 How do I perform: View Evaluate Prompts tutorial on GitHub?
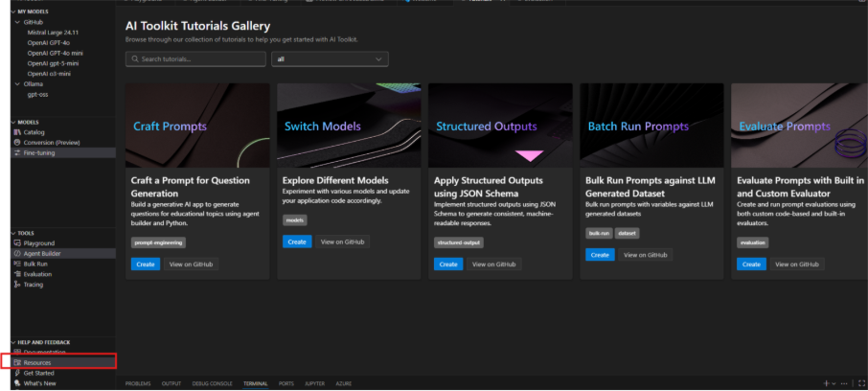coord(797,264)
